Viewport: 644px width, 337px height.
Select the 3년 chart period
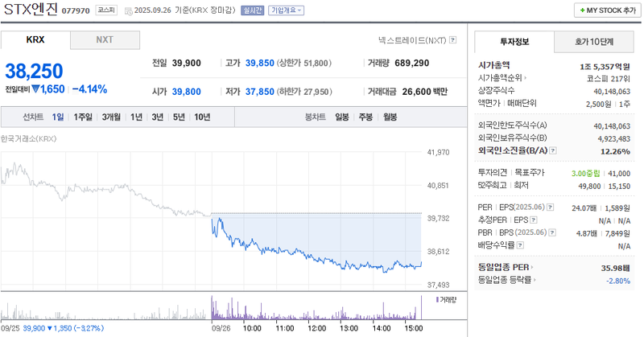coord(157,117)
